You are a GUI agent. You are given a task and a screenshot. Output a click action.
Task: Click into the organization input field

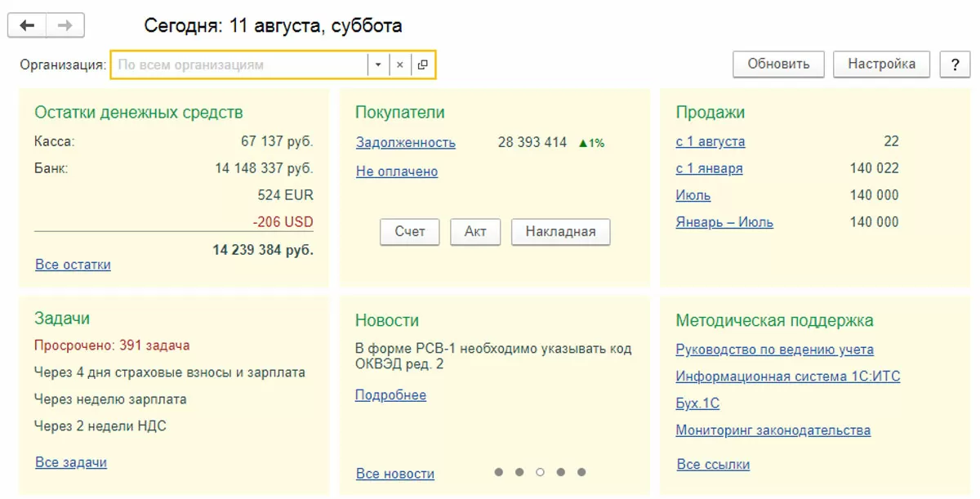(237, 65)
